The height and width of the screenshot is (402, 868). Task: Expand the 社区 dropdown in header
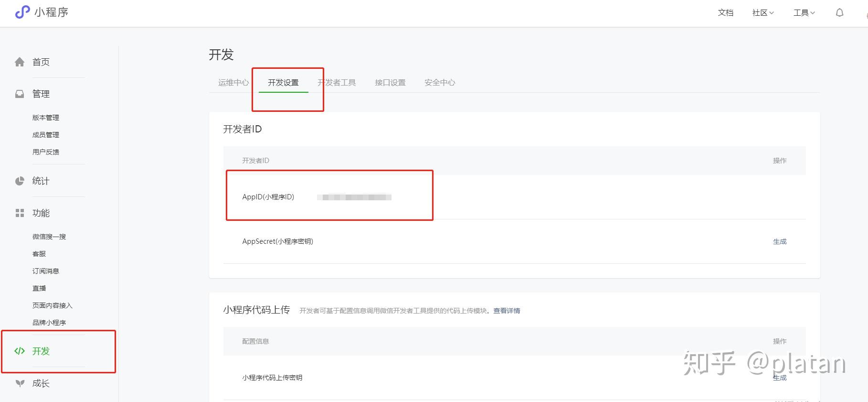pos(763,13)
